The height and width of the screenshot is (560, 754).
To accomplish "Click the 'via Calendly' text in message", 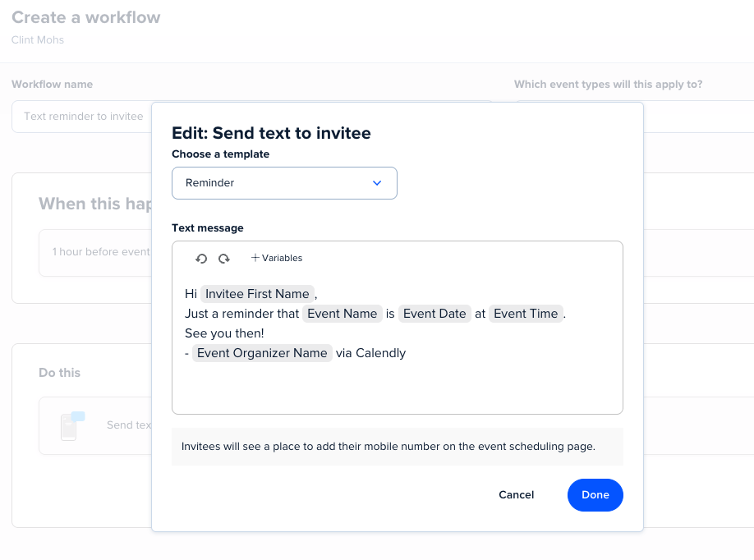I will tap(371, 353).
